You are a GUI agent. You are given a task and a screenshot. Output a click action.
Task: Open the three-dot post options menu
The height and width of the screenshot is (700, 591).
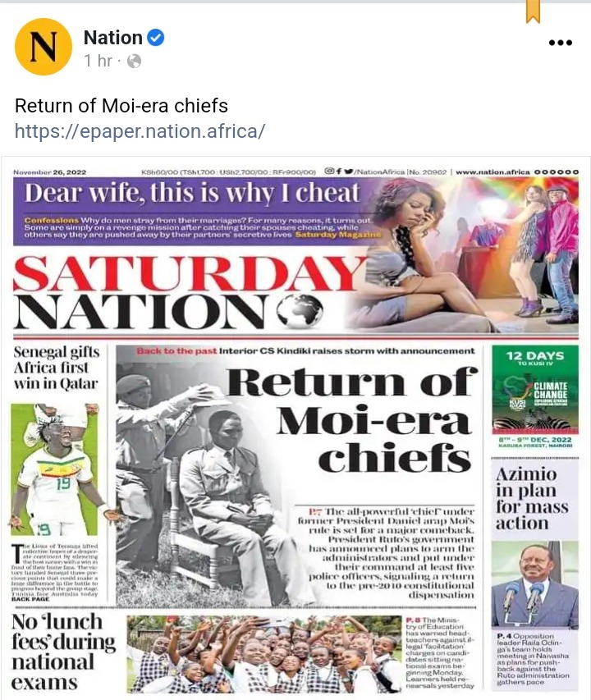pyautogui.click(x=561, y=43)
